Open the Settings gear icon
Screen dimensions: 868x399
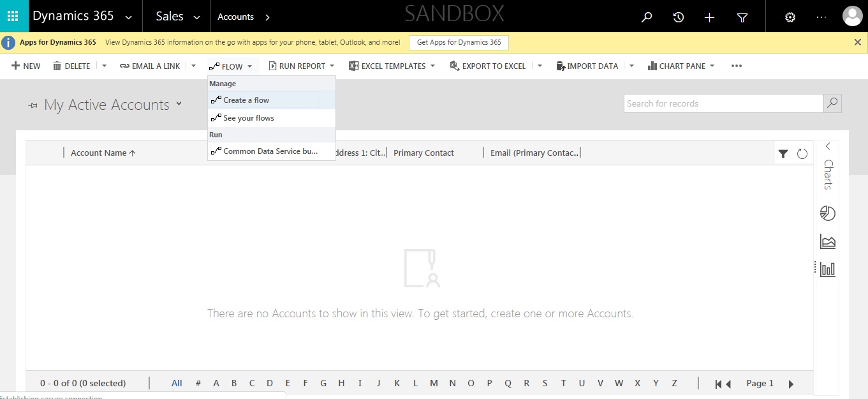pos(790,17)
